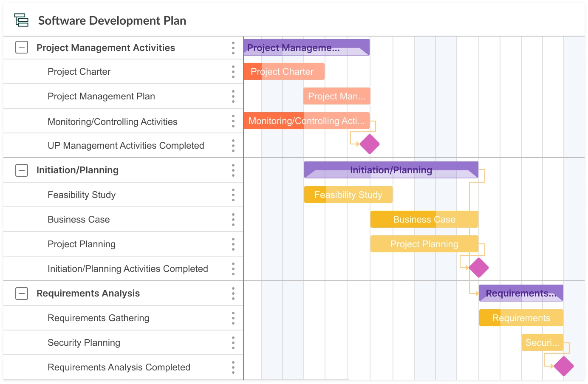Collapse the Requirements Analysis group

tap(22, 294)
